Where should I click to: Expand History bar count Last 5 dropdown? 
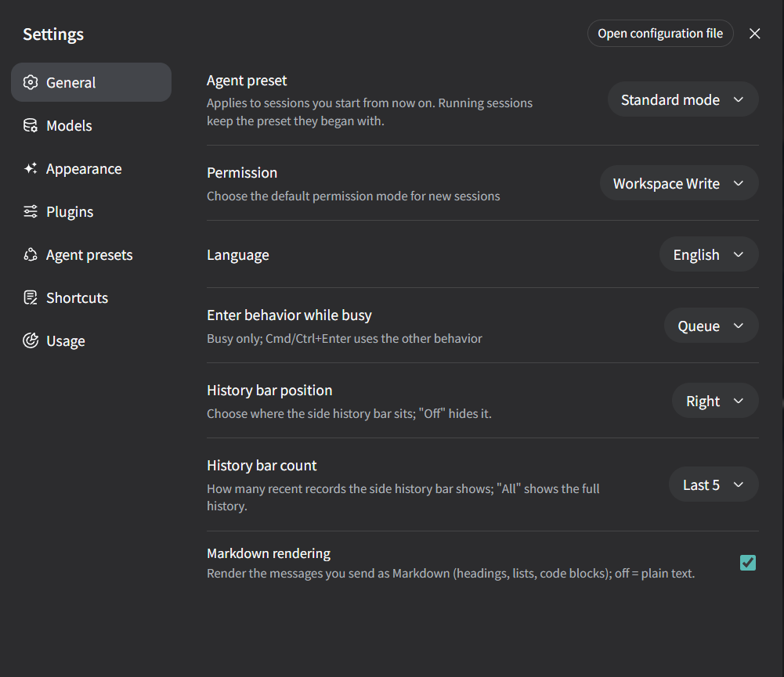click(x=714, y=484)
